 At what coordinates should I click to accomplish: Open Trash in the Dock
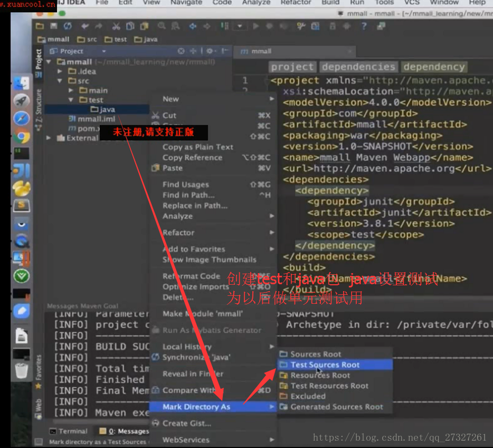pos(22,370)
